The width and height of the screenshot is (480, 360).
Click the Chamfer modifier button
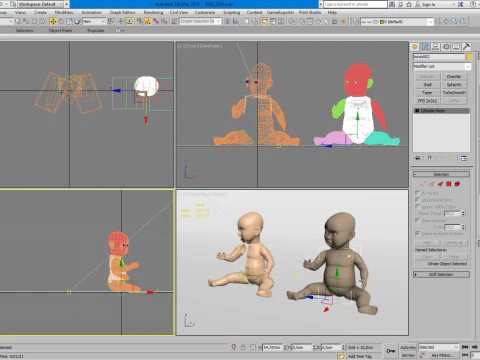tap(454, 77)
